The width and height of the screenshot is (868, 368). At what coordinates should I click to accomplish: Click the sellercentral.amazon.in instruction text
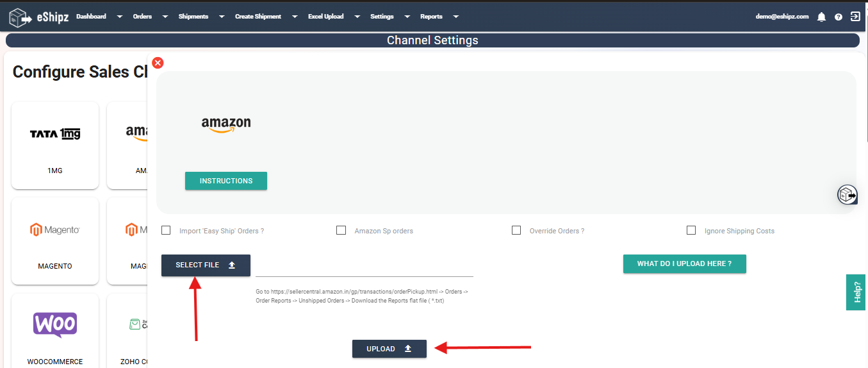tap(362, 296)
